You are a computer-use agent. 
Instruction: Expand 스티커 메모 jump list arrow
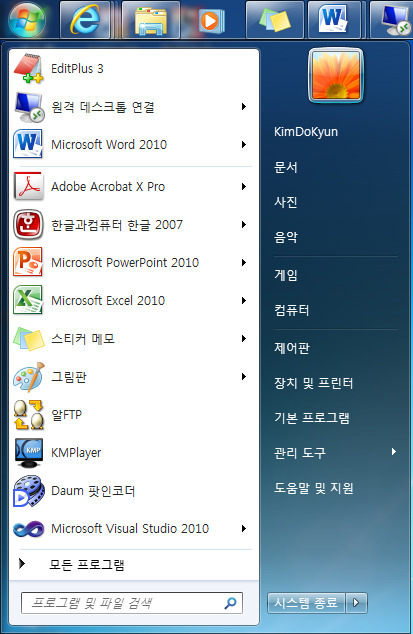244,338
